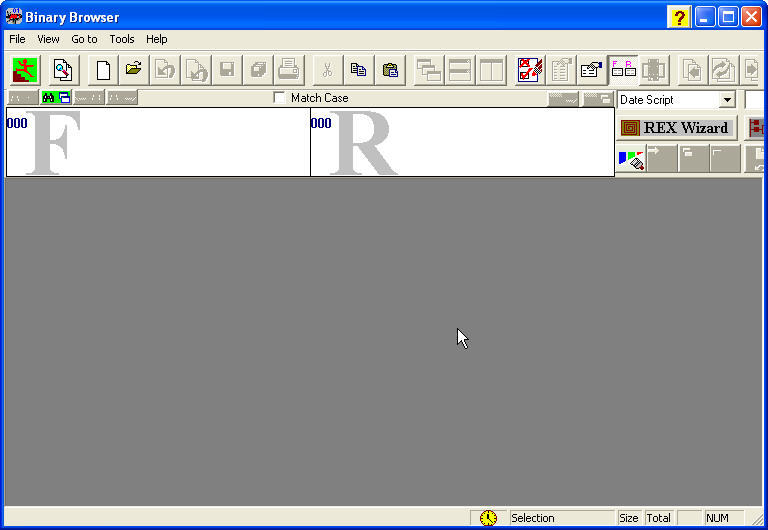This screenshot has height=530, width=768.
Task: Open the View menu
Action: (x=48, y=39)
